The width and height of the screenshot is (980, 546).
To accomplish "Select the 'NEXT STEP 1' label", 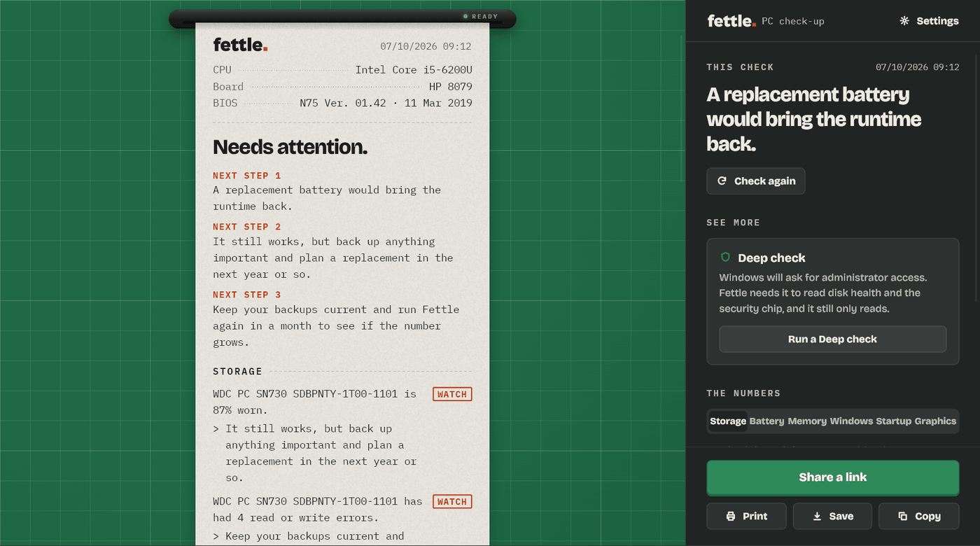I will point(247,176).
